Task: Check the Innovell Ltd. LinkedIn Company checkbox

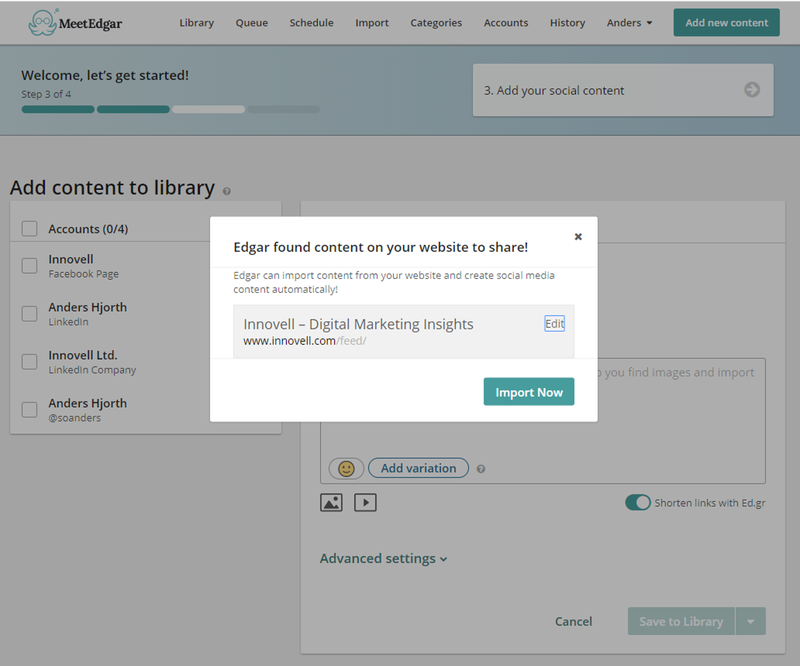Action: (x=30, y=362)
